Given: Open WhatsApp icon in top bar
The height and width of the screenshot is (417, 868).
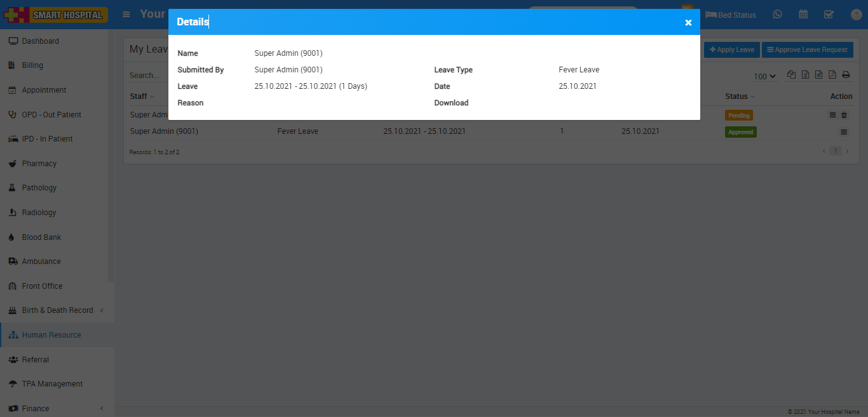Looking at the screenshot, I should 777,14.
